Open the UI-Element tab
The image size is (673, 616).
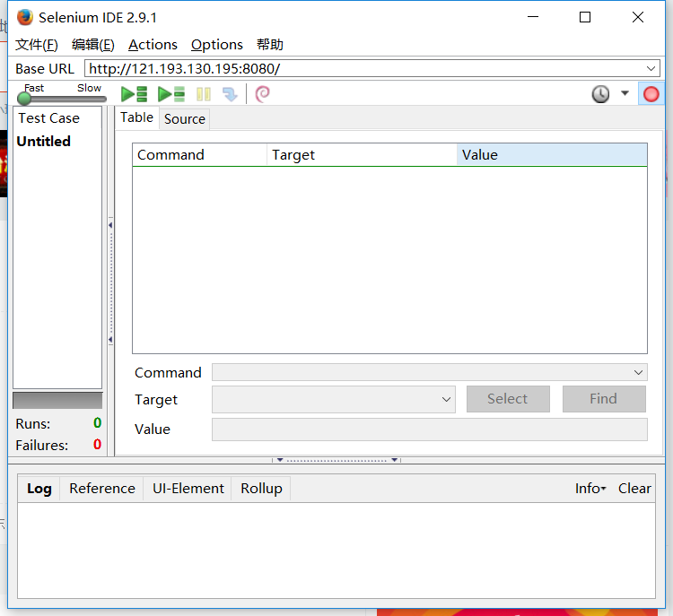pyautogui.click(x=188, y=489)
